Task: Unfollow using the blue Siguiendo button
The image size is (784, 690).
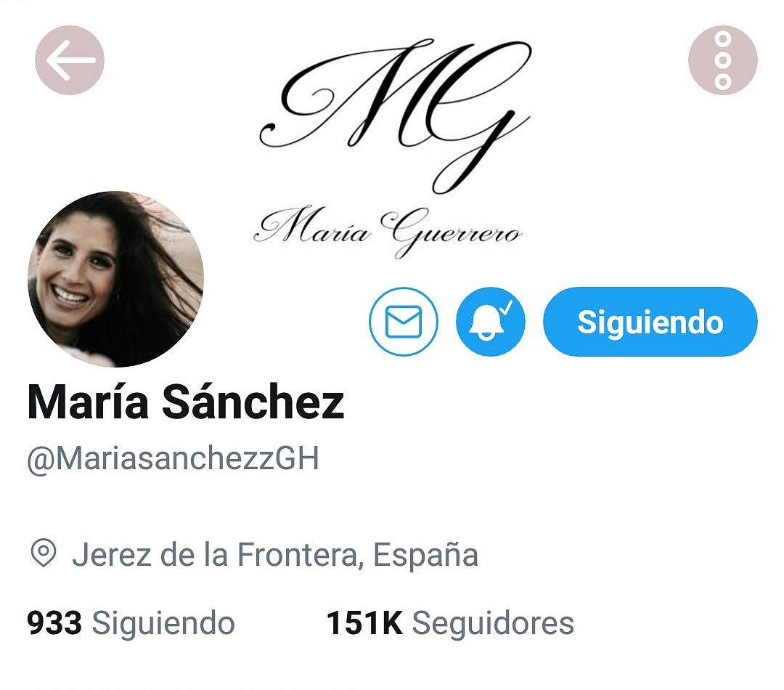Action: 650,322
